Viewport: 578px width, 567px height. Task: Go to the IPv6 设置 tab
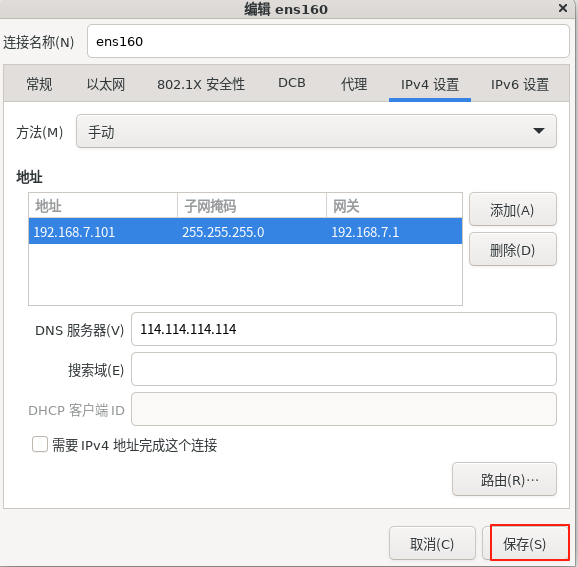coord(520,84)
